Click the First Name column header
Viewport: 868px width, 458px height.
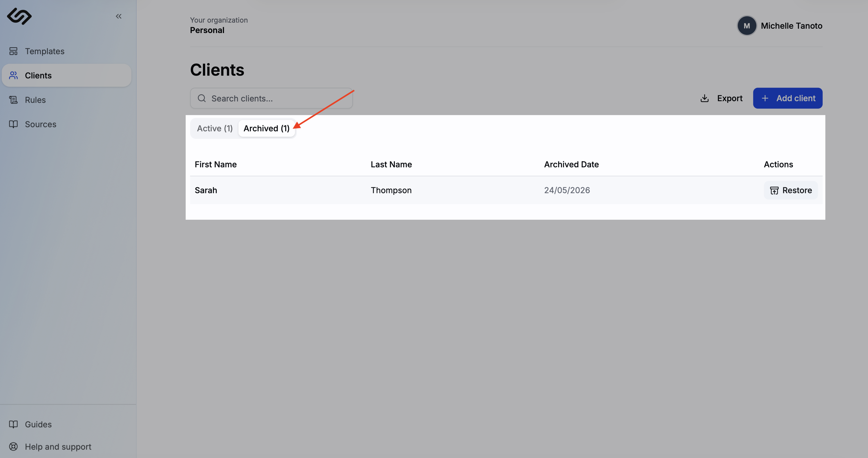coord(216,164)
